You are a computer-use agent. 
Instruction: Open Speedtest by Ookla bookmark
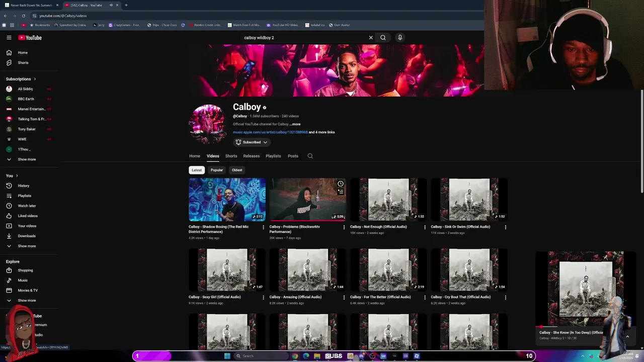coord(69,25)
